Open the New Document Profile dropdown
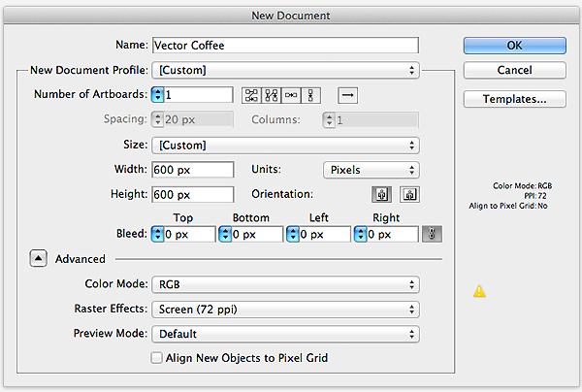This screenshot has width=582, height=392. click(285, 70)
